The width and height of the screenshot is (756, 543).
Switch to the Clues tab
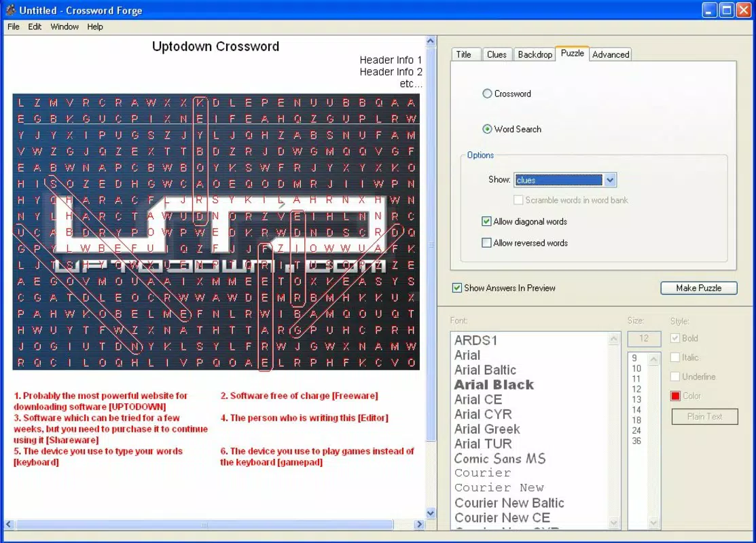click(497, 54)
